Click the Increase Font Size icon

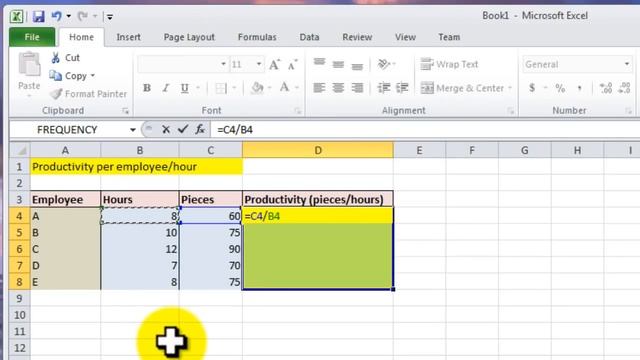pyautogui.click(x=274, y=64)
